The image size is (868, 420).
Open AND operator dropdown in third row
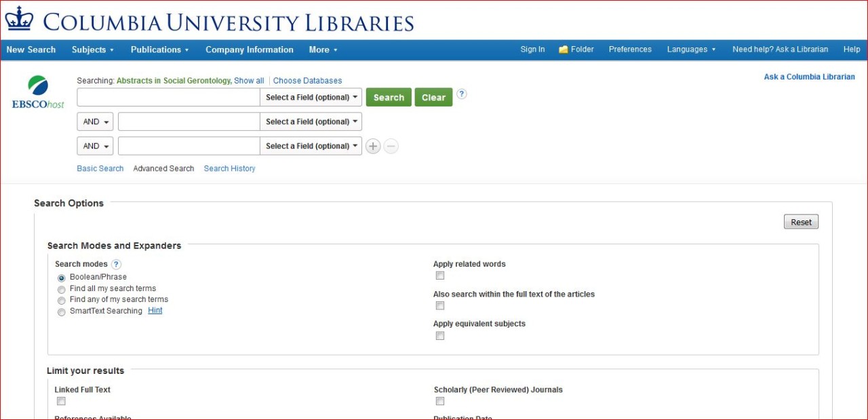(x=95, y=146)
